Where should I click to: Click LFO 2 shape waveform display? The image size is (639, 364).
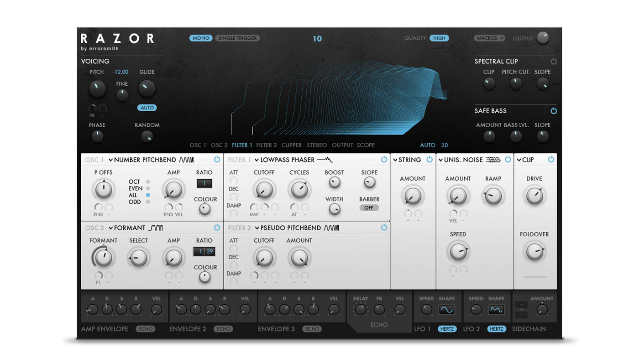click(496, 310)
